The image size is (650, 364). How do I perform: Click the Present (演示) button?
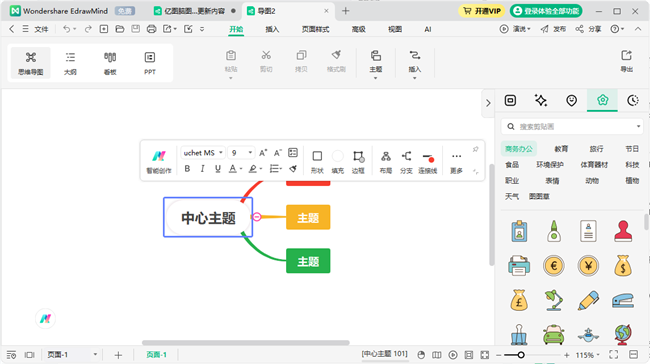pyautogui.click(x=515, y=29)
